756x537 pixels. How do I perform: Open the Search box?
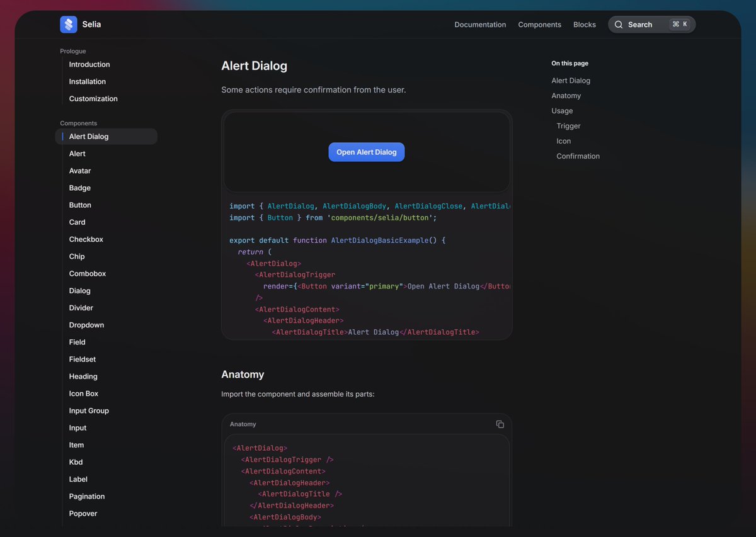coord(651,25)
